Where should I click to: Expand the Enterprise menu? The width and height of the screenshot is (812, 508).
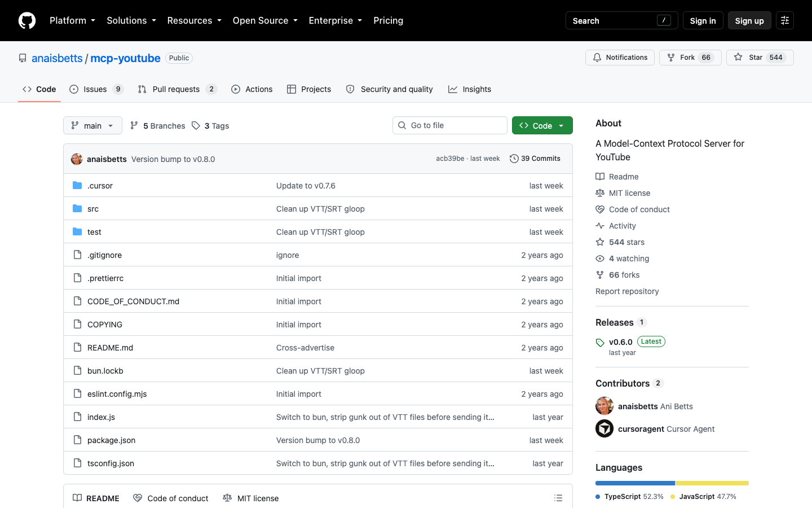pos(335,20)
